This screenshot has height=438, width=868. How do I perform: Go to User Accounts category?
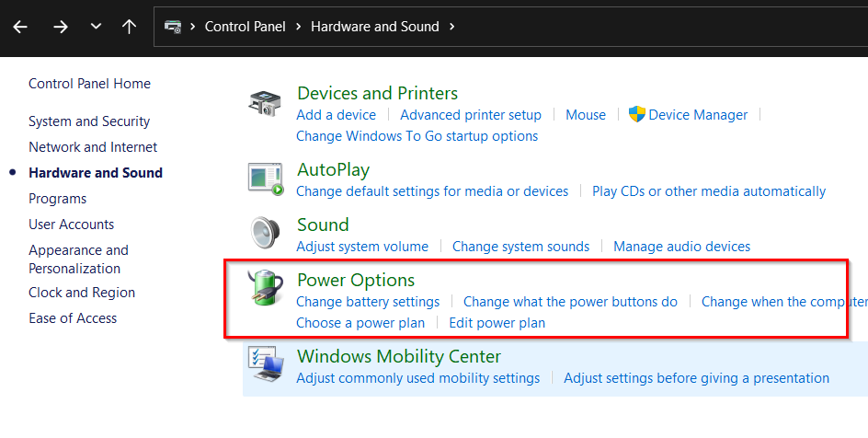[x=72, y=225]
